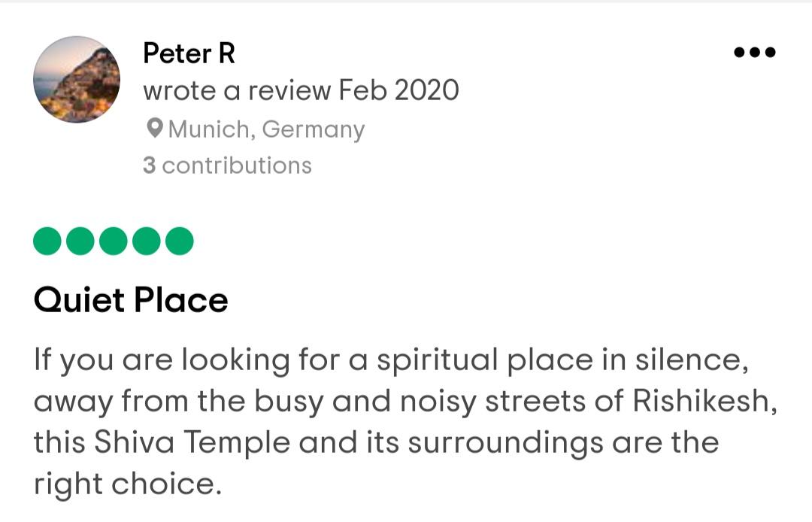Open the review title Quiet Place
This screenshot has width=812, height=522.
[x=131, y=300]
